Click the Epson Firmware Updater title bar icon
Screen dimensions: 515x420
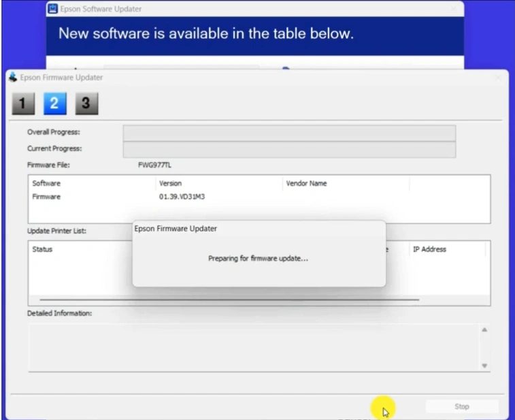pyautogui.click(x=11, y=77)
